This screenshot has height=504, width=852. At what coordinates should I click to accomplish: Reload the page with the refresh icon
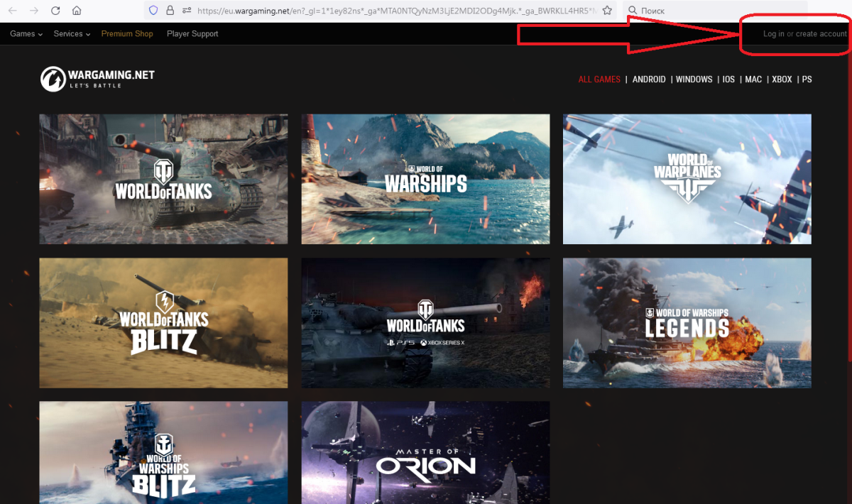55,11
